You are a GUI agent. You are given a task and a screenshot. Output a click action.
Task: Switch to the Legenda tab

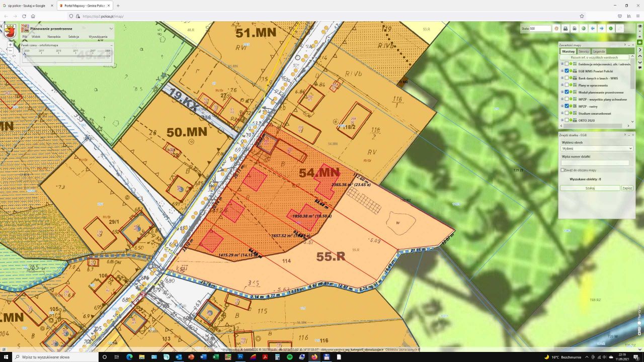[x=599, y=51]
